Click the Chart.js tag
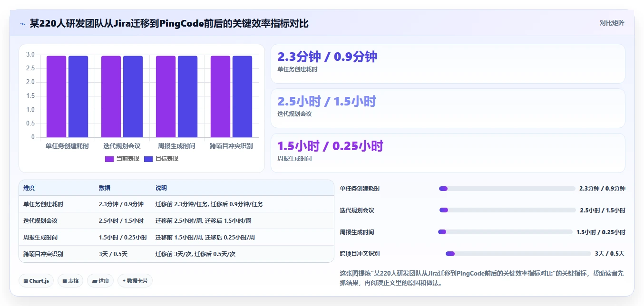The width and height of the screenshot is (644, 306). click(x=36, y=281)
